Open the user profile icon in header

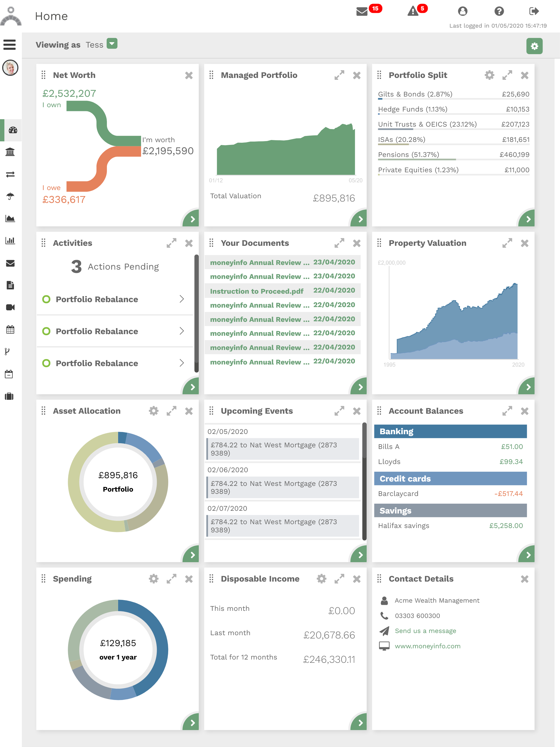coord(462,11)
